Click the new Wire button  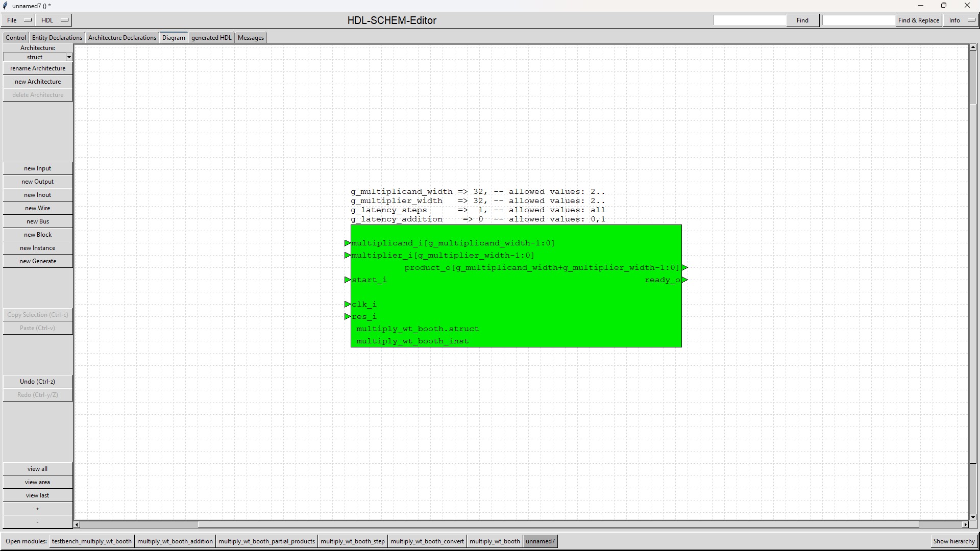[x=38, y=208]
